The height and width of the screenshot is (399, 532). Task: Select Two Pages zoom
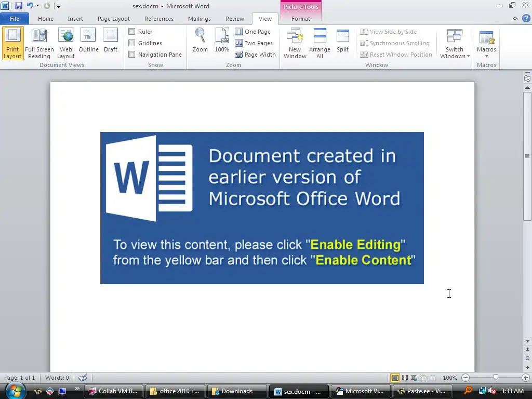pyautogui.click(x=254, y=43)
